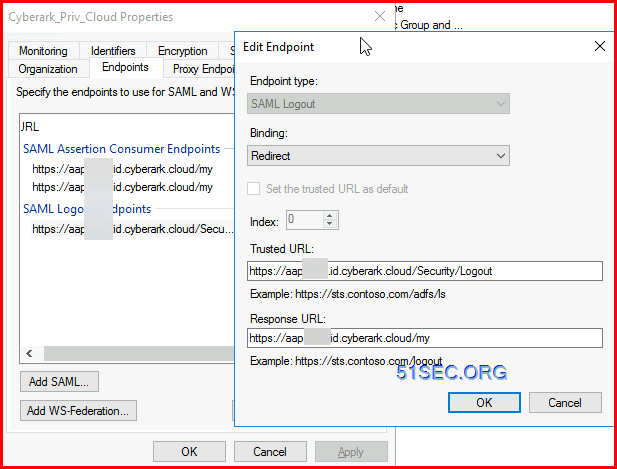Viewport: 617px width, 469px height.
Task: Select second SAML Assertion Consumer endpoint URL
Action: pyautogui.click(x=122, y=187)
